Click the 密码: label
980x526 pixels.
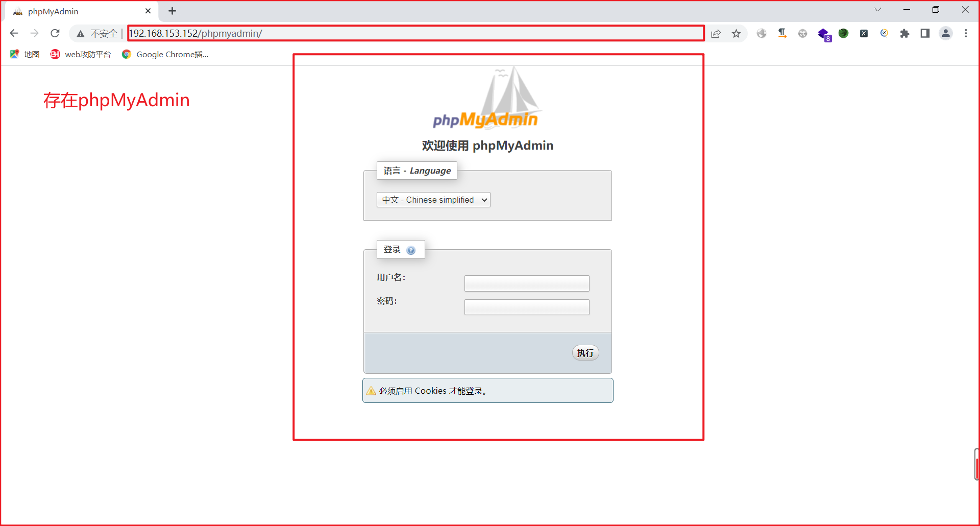387,301
